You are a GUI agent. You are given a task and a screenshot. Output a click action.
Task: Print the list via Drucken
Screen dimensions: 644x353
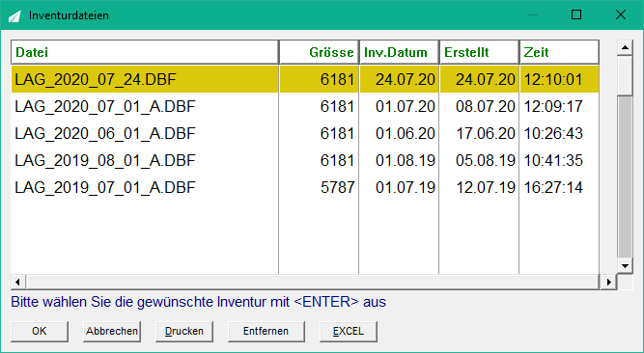(x=184, y=331)
